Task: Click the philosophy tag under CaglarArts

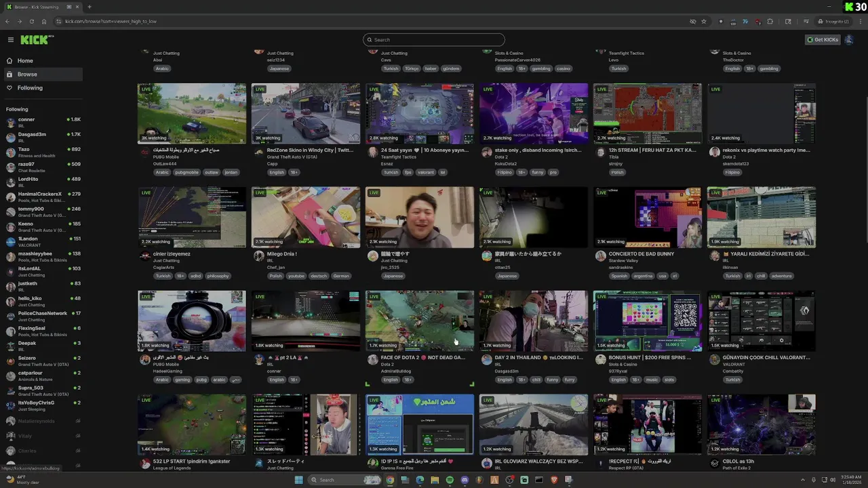Action: pyautogui.click(x=218, y=276)
